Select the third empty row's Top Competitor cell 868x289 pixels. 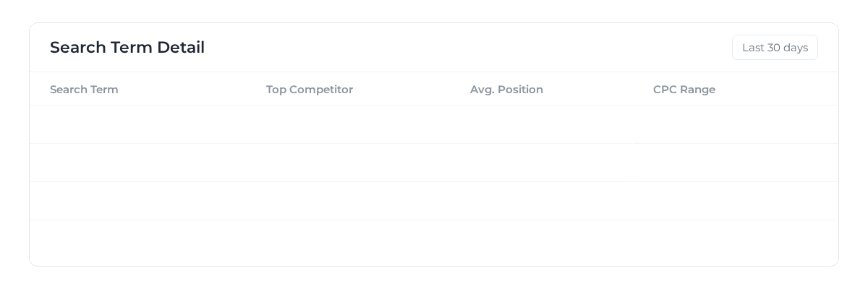click(x=348, y=201)
